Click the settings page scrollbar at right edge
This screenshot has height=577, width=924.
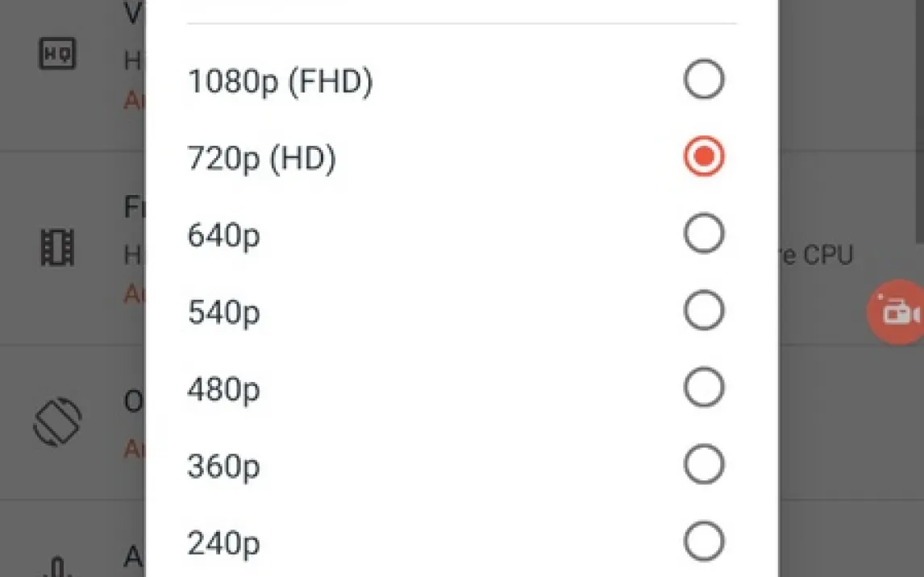coord(920,121)
